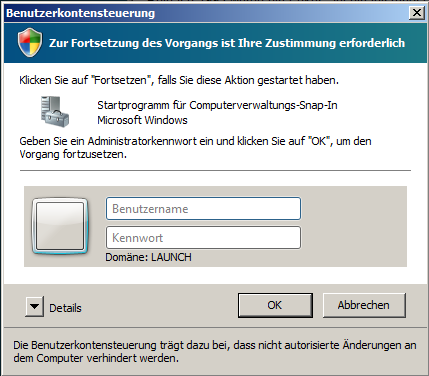Click the Administratorkennwort instruction paragraph
429x376 pixels.
(x=195, y=148)
